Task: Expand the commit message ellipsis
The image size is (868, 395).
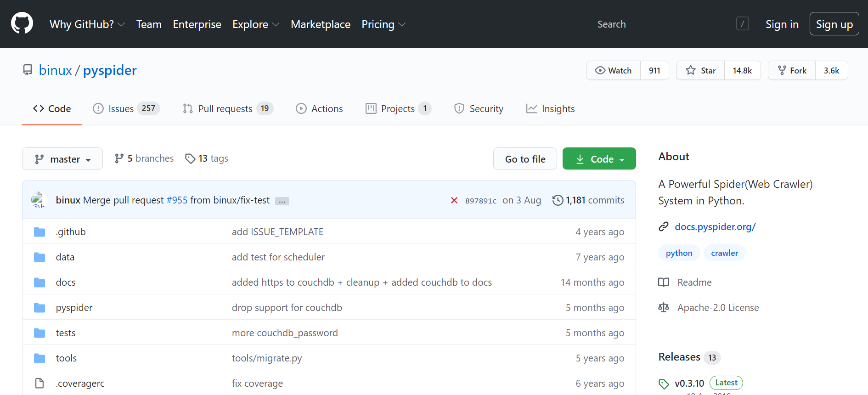Action: [x=282, y=201]
